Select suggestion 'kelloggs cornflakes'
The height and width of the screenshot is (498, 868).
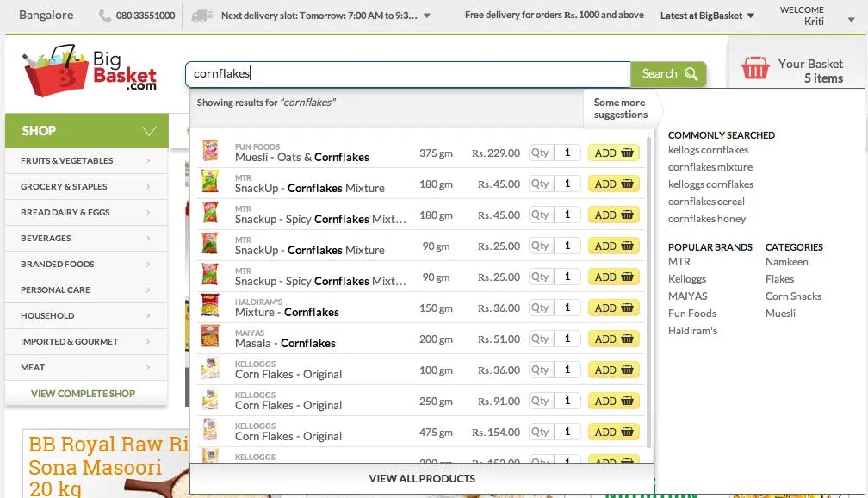click(x=710, y=184)
